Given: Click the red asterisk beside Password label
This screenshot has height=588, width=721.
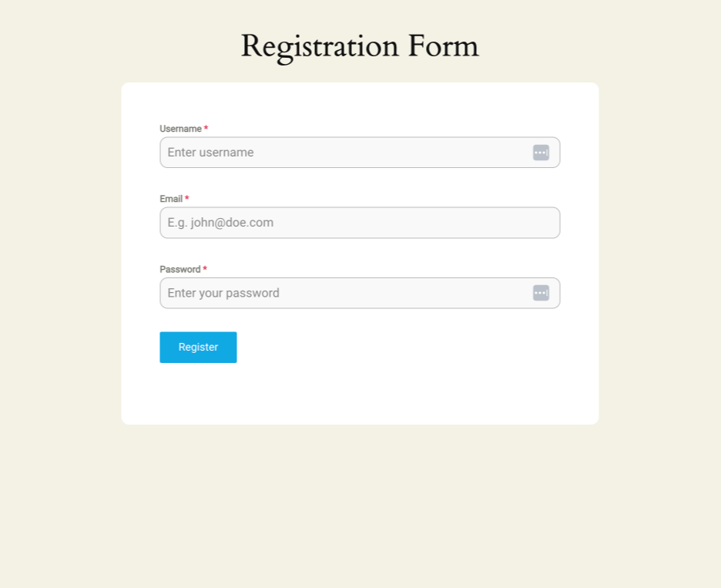Looking at the screenshot, I should pos(205,269).
